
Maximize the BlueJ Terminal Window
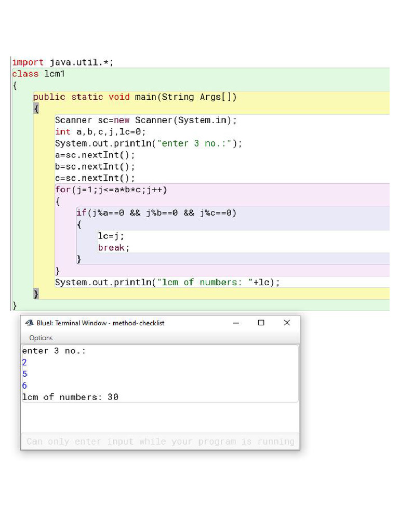(x=261, y=323)
